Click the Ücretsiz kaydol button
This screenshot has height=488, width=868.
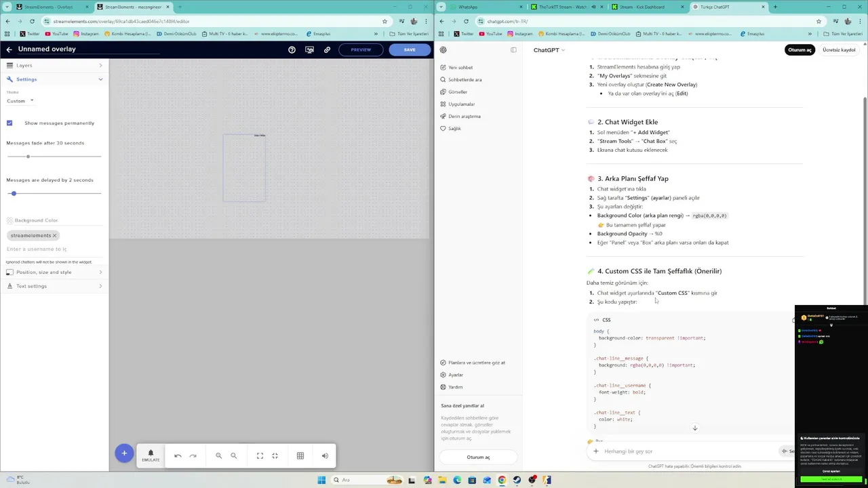tap(839, 49)
